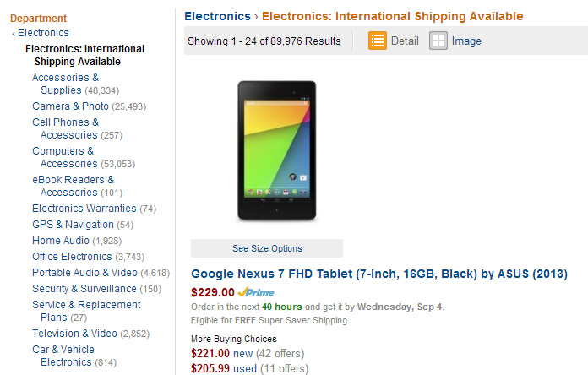Open the Nexus 7 tablet product image

(x=277, y=150)
